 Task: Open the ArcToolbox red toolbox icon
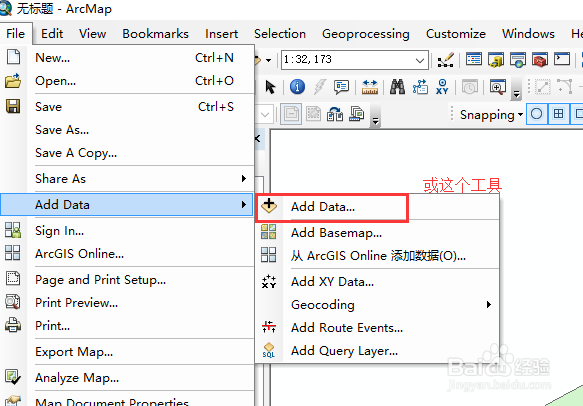coord(539,59)
